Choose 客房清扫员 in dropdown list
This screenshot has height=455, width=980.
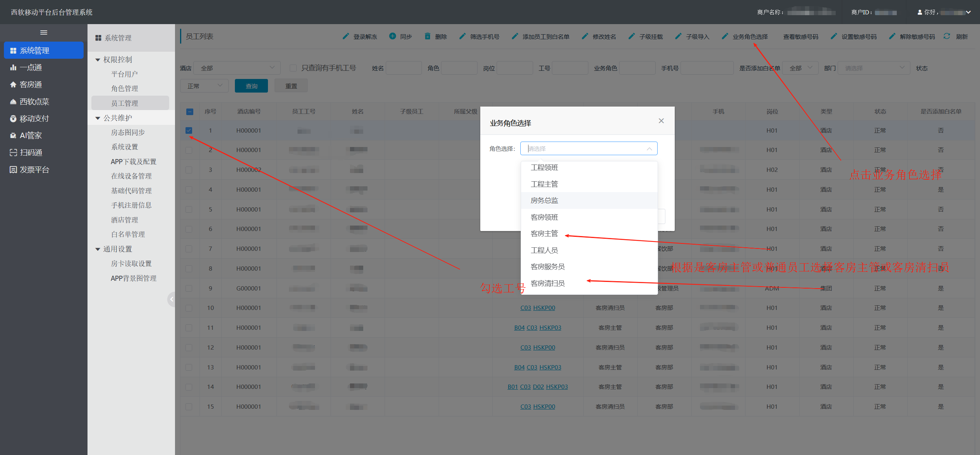click(547, 283)
